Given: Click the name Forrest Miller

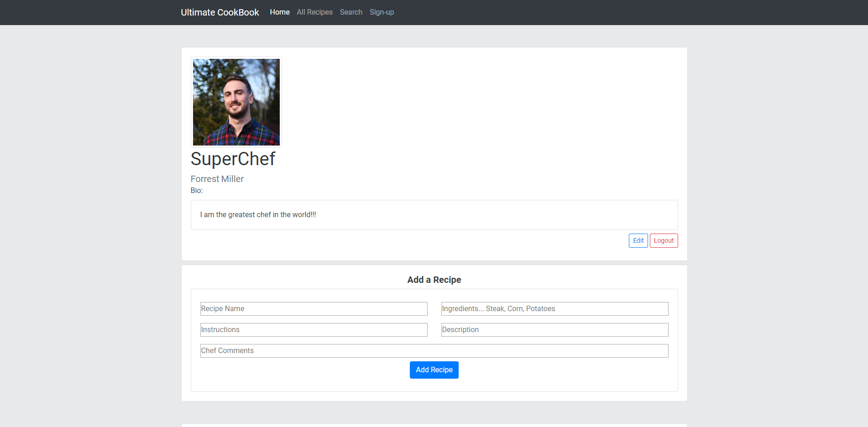Looking at the screenshot, I should pos(217,179).
